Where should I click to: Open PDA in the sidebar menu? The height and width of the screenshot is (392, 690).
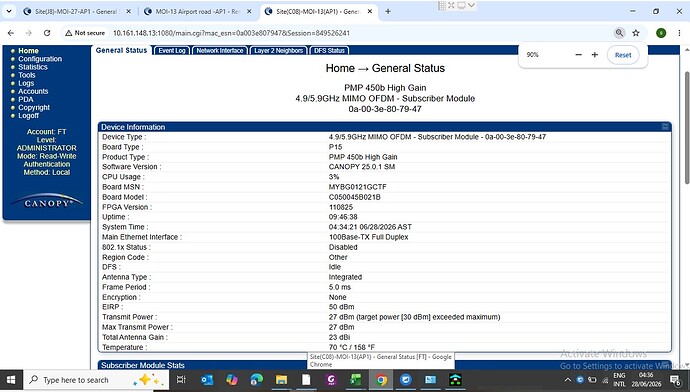26,99
